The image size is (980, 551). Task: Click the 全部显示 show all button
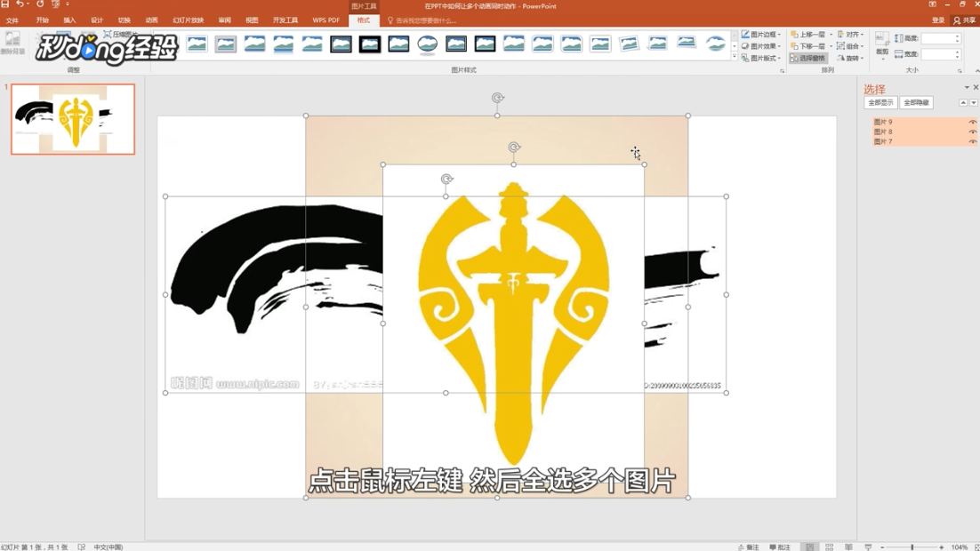tap(880, 102)
